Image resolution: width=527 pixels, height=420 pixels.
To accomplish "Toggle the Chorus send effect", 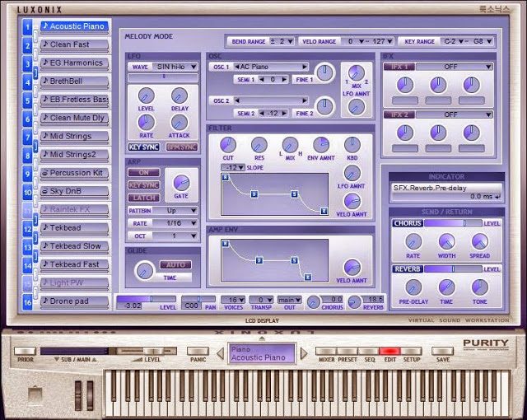I will 408,223.
